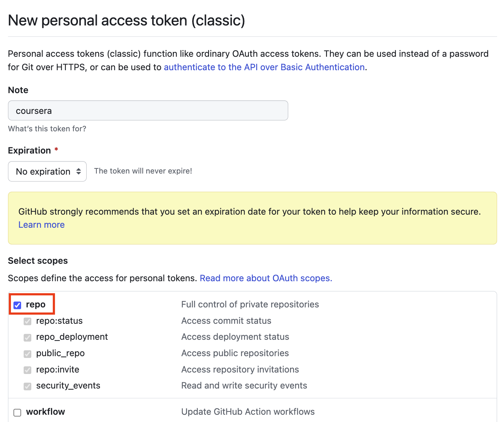The height and width of the screenshot is (422, 504).
Task: Click the Expiration dropdown arrows icon
Action: click(x=79, y=171)
